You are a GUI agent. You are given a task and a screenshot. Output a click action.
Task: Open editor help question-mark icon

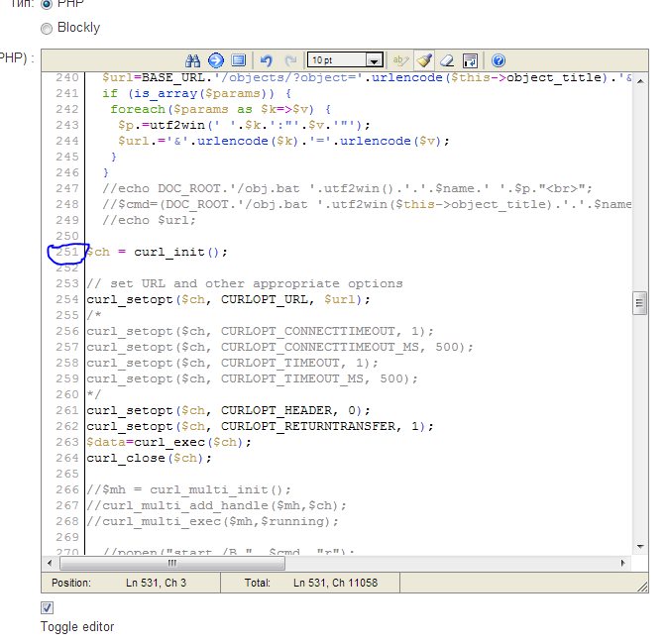click(499, 60)
